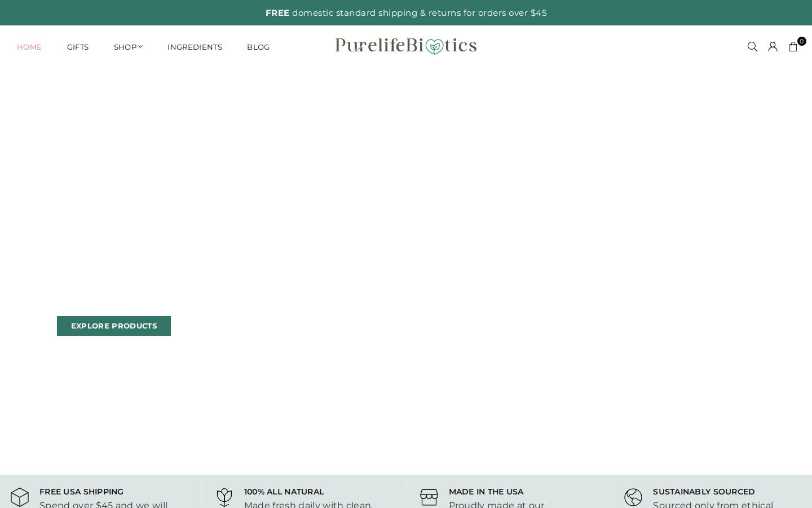
Task: Click the storefront icon beside Made in the USA
Action: point(429,497)
